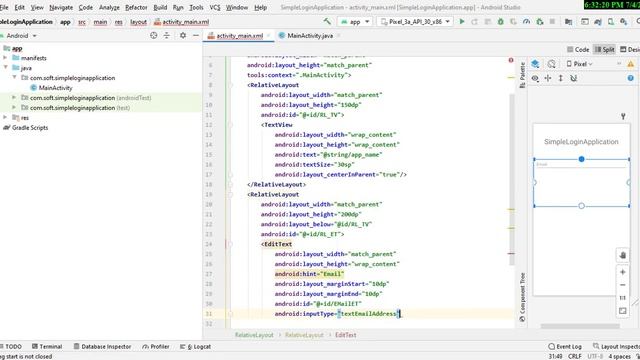This screenshot has height=360, width=640.
Task: Open the TODO tool window
Action: (11, 347)
